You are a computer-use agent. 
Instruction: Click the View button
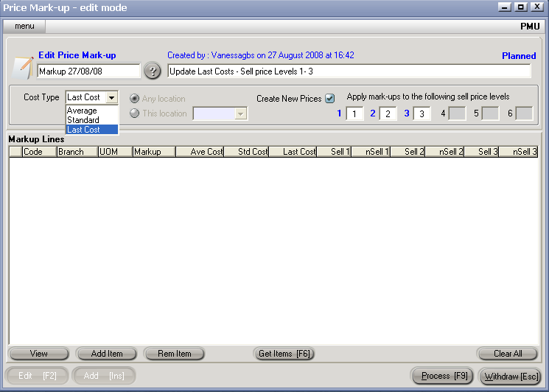[38, 354]
